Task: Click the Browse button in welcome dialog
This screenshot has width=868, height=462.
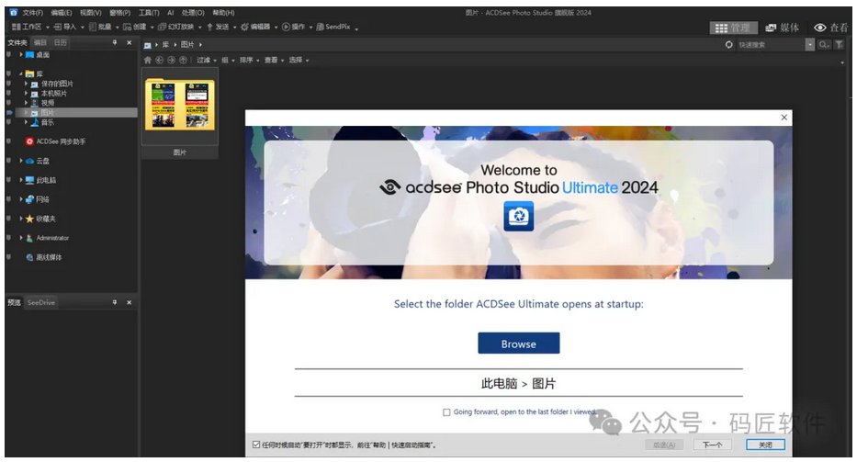Action: pos(519,343)
